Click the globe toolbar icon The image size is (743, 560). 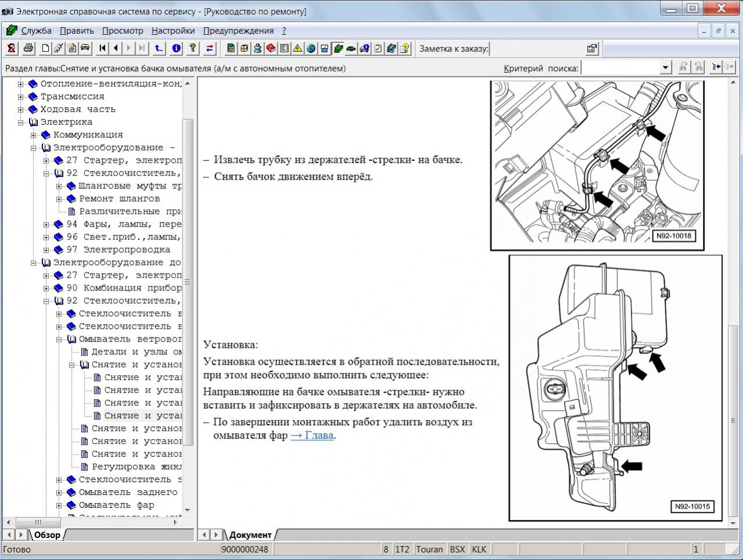click(x=311, y=48)
